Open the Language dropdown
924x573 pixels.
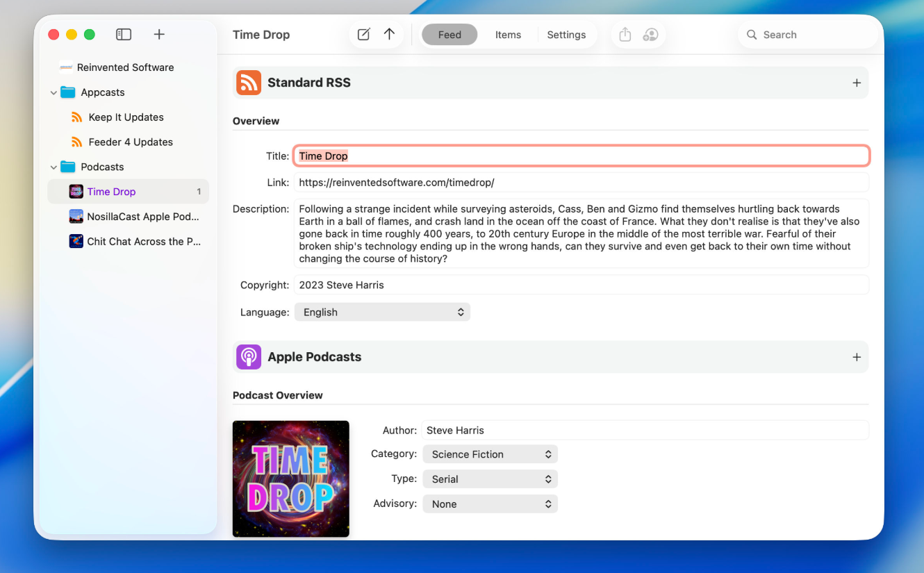click(382, 313)
